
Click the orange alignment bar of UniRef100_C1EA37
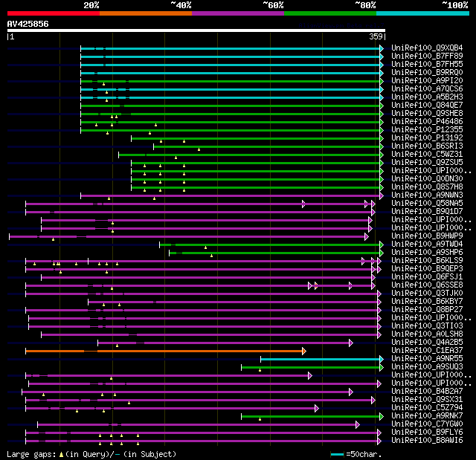click(x=164, y=352)
